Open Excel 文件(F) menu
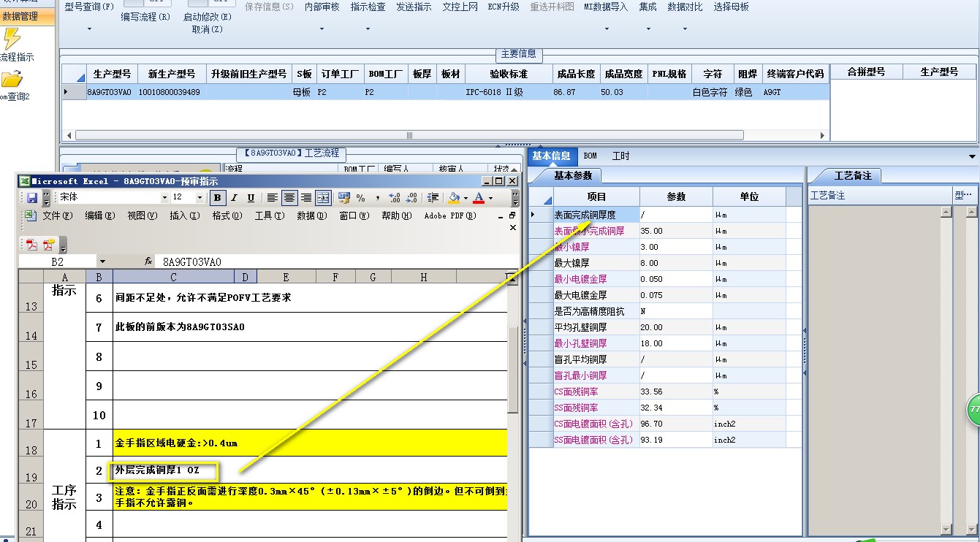 [x=57, y=215]
